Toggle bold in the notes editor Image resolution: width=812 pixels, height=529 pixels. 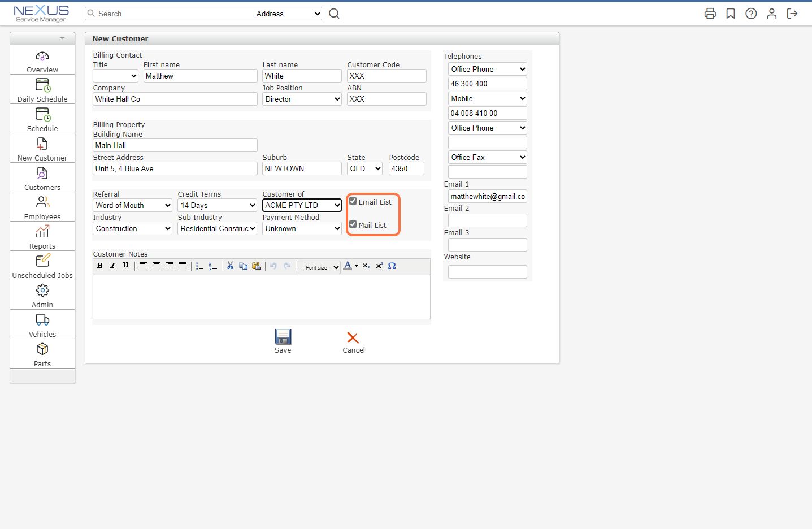[x=100, y=266]
